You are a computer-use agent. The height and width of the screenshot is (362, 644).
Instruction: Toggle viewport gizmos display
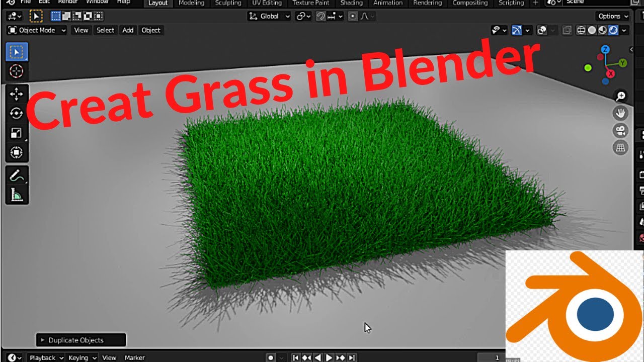pos(517,30)
